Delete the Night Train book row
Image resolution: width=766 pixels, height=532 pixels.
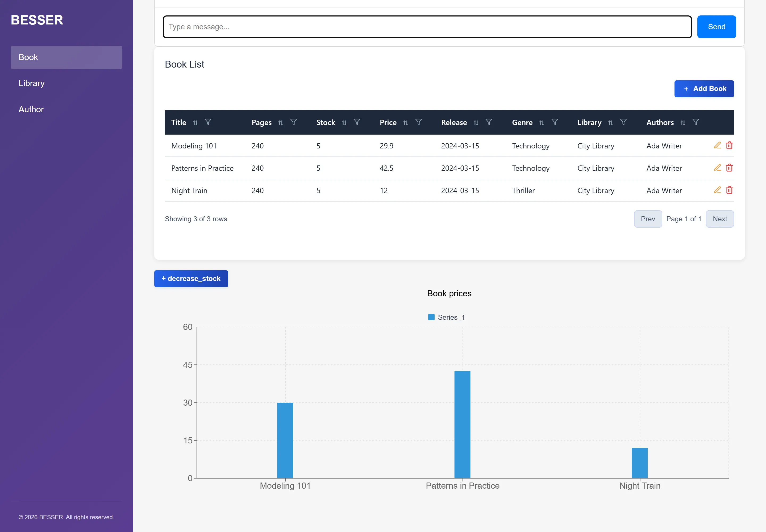click(729, 190)
